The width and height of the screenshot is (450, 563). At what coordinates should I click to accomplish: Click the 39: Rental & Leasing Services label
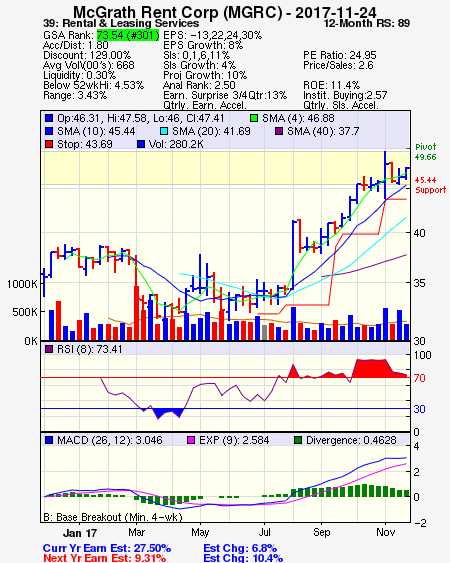tap(121, 23)
